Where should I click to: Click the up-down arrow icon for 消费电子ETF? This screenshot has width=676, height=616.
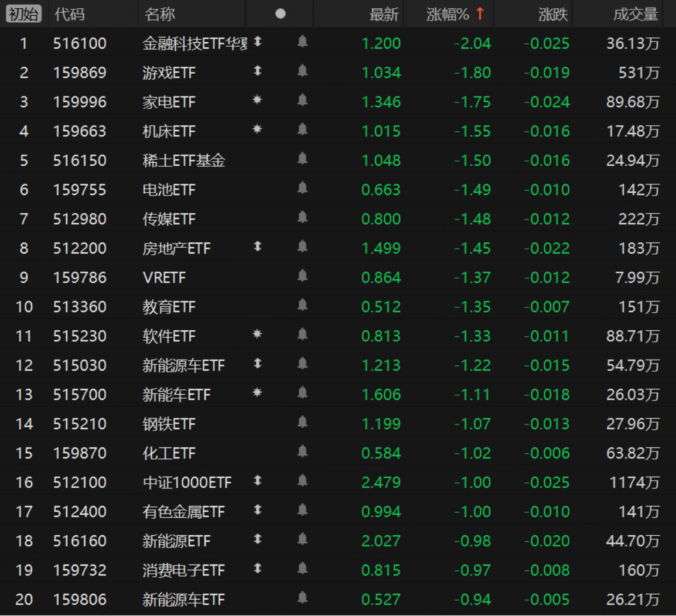258,569
